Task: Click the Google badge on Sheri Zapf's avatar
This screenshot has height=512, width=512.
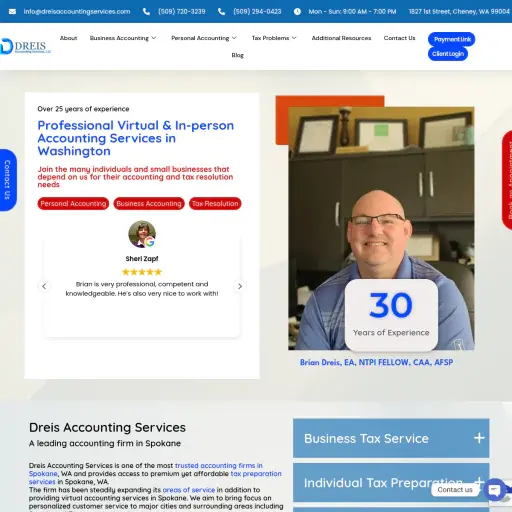Action: (x=150, y=242)
